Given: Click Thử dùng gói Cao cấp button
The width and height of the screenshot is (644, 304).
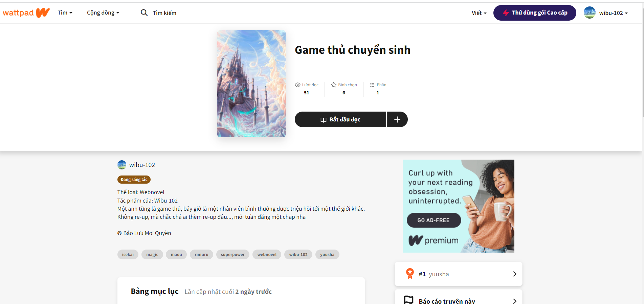Looking at the screenshot, I should pyautogui.click(x=535, y=13).
